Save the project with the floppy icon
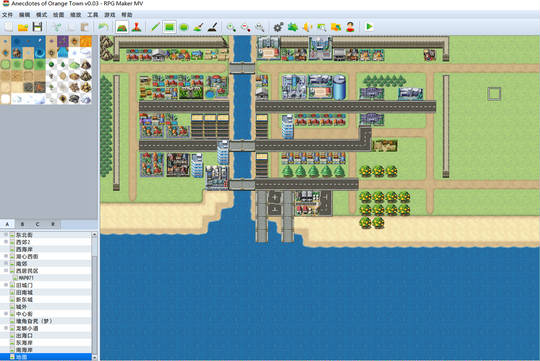This screenshot has width=540, height=361. [37, 27]
